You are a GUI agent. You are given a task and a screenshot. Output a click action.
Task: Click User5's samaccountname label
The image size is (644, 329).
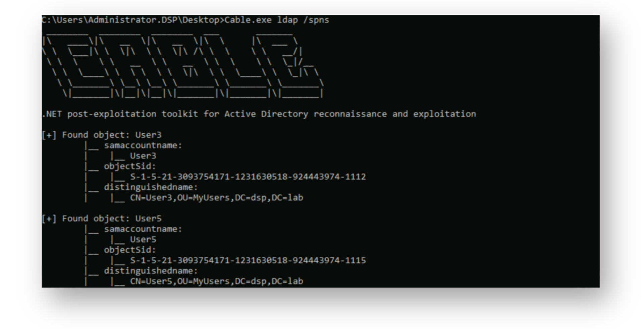(x=143, y=229)
